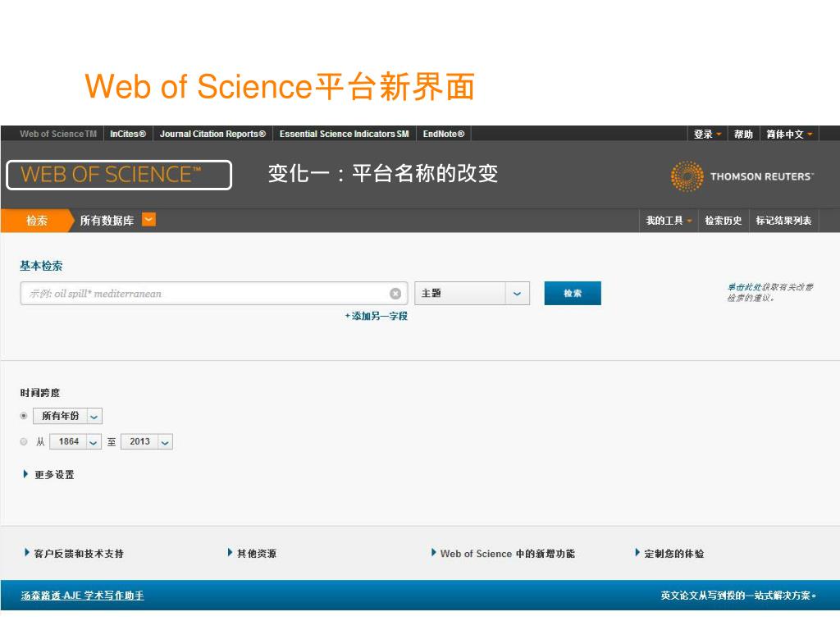Click the 基本检索 heading
This screenshot has width=840, height=630.
pyautogui.click(x=41, y=266)
